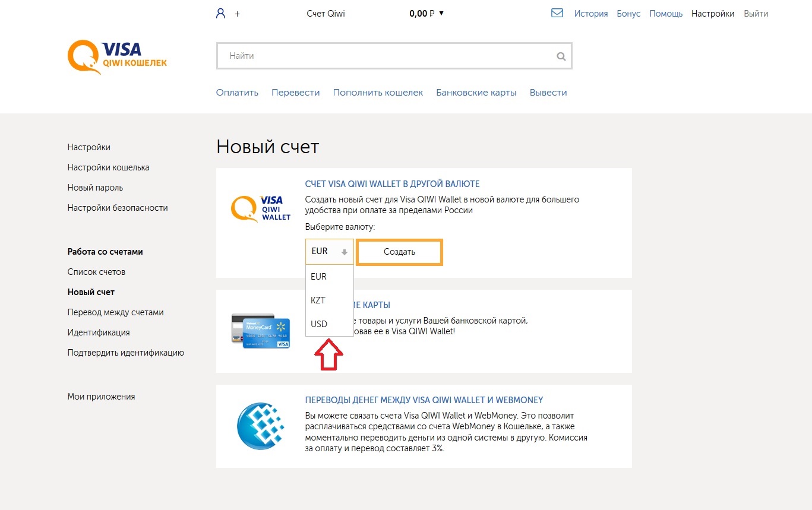812x510 pixels.
Task: Open Идентификация in sidebar
Action: pos(99,332)
